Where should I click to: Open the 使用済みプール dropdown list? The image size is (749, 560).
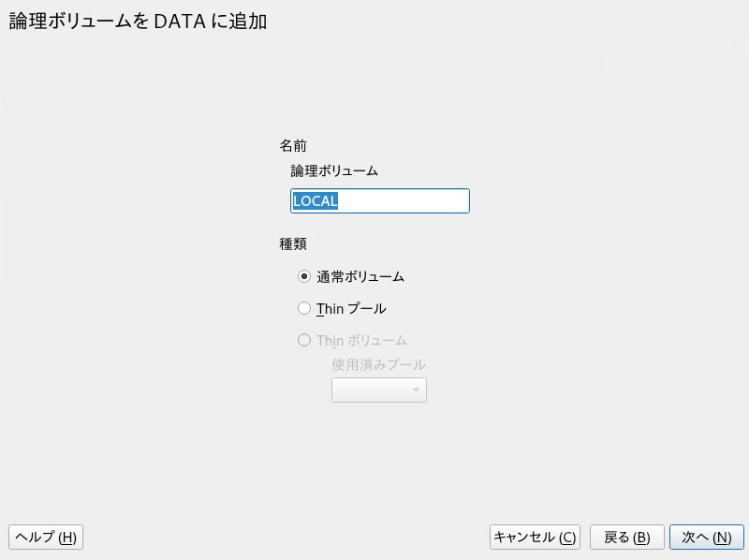tap(379, 390)
